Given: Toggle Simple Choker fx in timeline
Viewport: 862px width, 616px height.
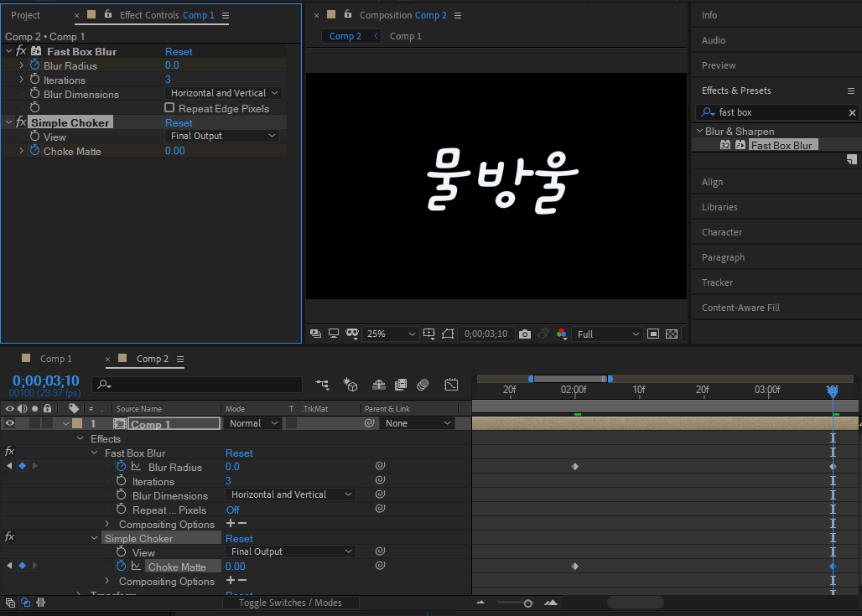Looking at the screenshot, I should click(9, 537).
